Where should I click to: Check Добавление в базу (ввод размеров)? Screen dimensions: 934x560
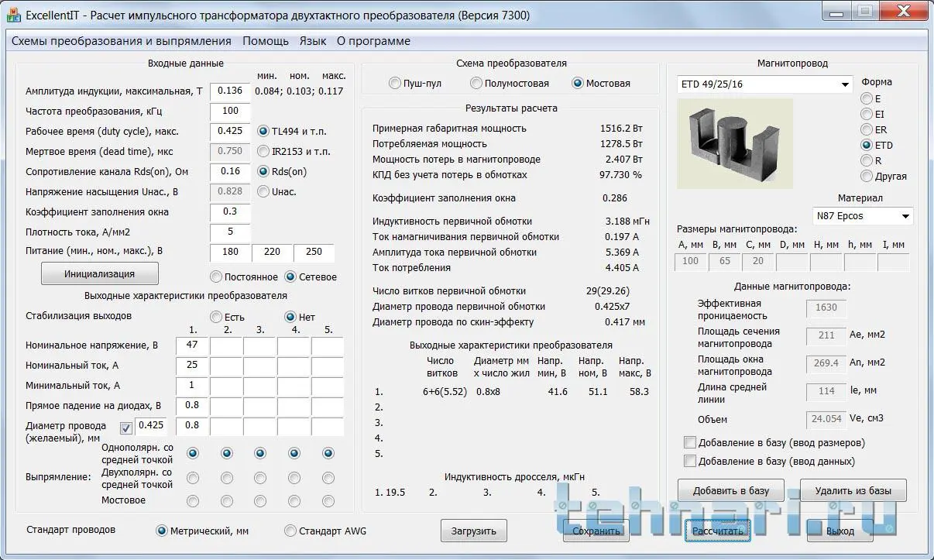coord(690,443)
